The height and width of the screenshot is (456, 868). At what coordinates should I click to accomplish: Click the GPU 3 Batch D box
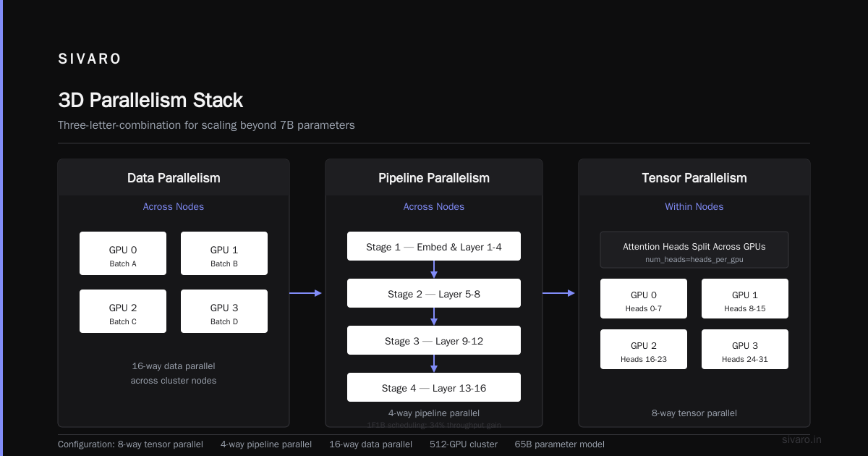(x=224, y=311)
